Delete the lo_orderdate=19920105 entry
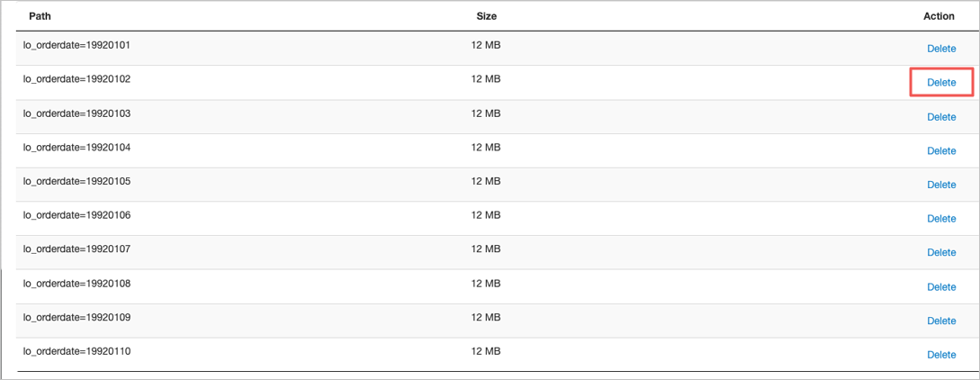The width and height of the screenshot is (980, 380). (941, 185)
